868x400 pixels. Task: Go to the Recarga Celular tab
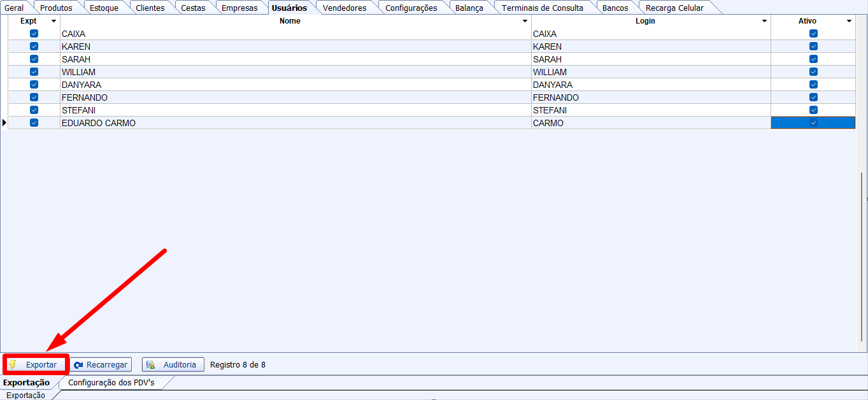pos(674,8)
